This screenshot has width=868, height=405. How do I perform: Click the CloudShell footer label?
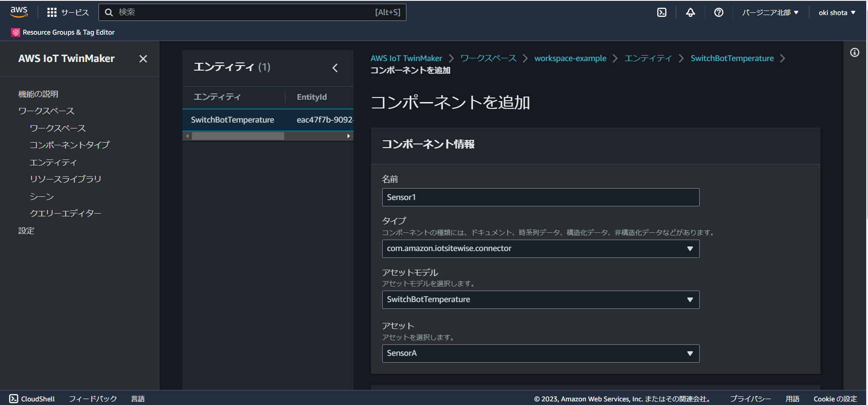[x=38, y=399]
